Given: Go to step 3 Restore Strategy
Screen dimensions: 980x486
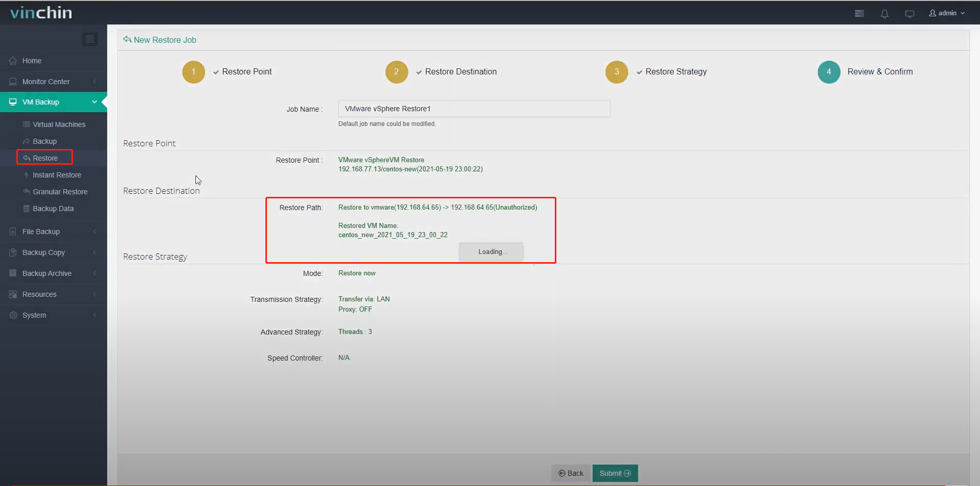Looking at the screenshot, I should (x=656, y=72).
